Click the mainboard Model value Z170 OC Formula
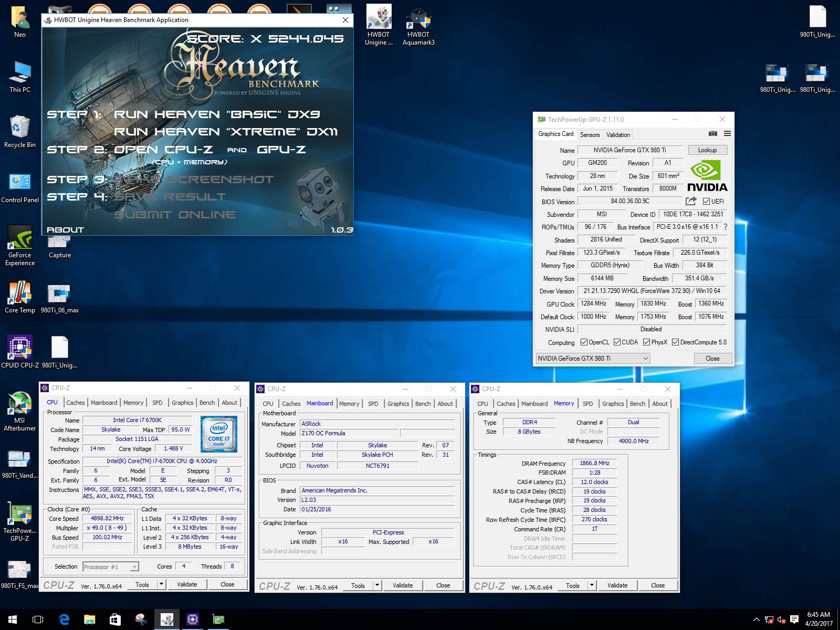This screenshot has width=840, height=630. tap(349, 433)
